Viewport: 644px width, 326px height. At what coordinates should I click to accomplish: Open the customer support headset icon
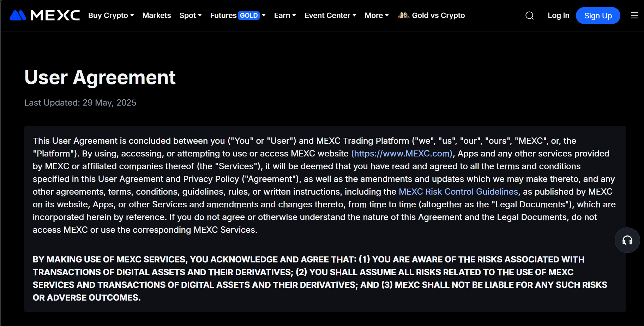pos(627,240)
